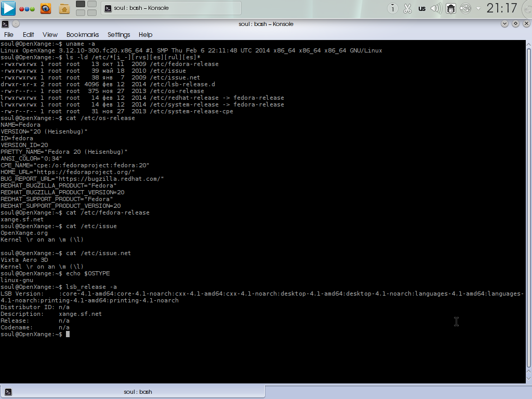Click the terminal scrollbar's bottommost down arrow
The width and height of the screenshot is (532, 399).
528,378
